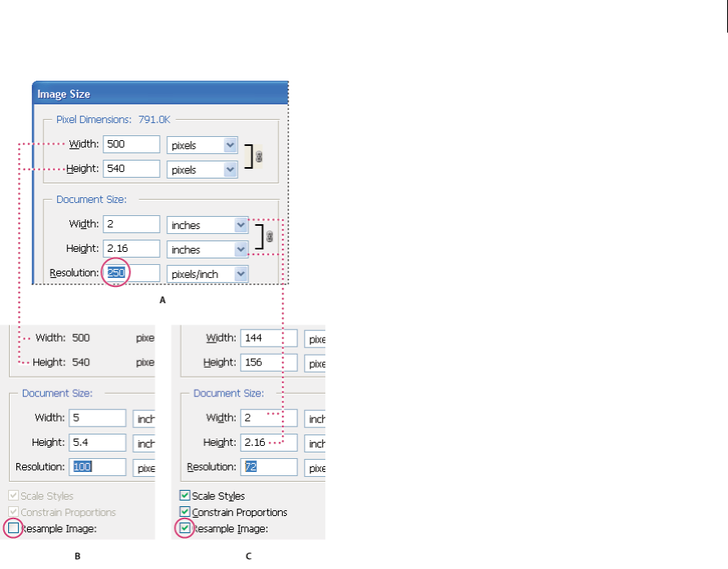The width and height of the screenshot is (728, 569).
Task: Uncheck Constrain Proportions checkbox in panel C
Action: (x=185, y=512)
